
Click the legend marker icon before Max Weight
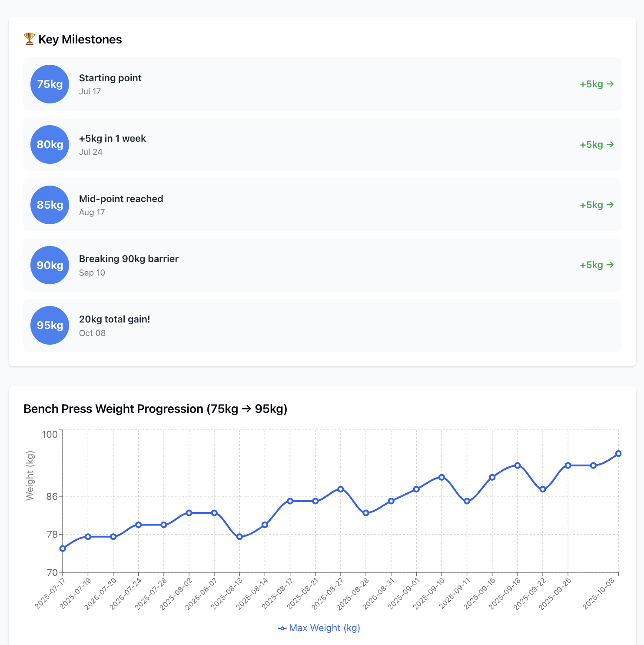pos(282,628)
